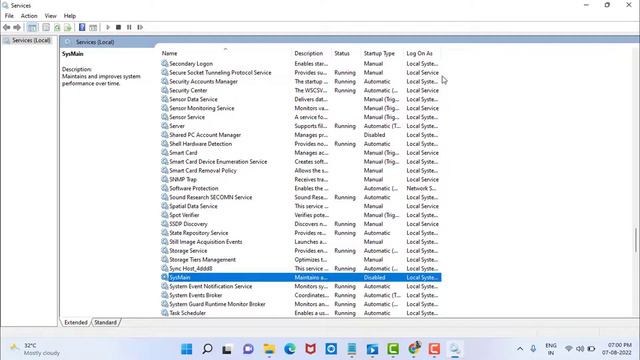Switch to the Standard tab
Viewport: 640px width, 360px height.
[x=105, y=322]
